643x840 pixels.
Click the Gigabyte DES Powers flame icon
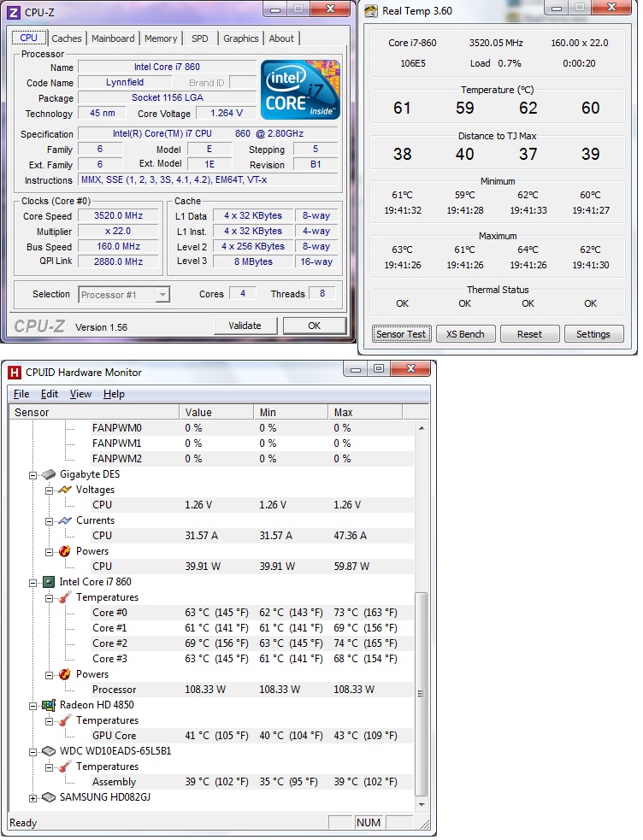coord(65,550)
